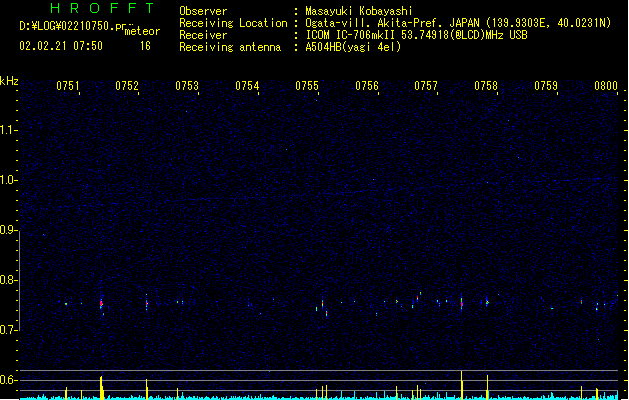
Task: Click the 0.6 kHz frequency axis label
Action: click(x=7, y=380)
